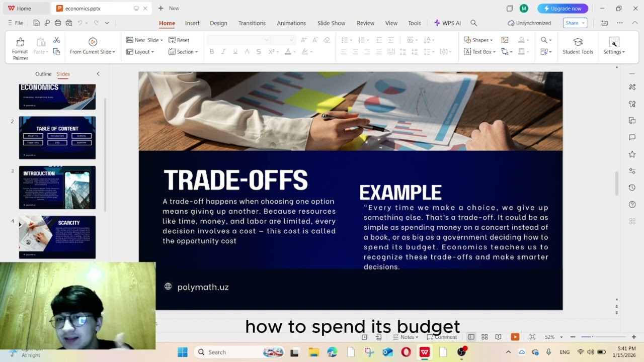The image size is (644, 362).
Task: Expand the Shapes dropdown
Action: (x=491, y=40)
